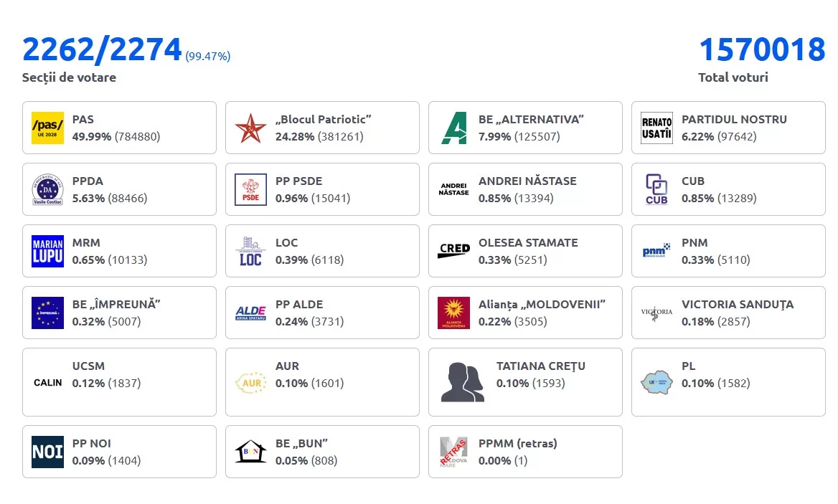The height and width of the screenshot is (504, 838).
Task: Open the ANDREI NĂSTASE candidate name
Action: coord(527,181)
